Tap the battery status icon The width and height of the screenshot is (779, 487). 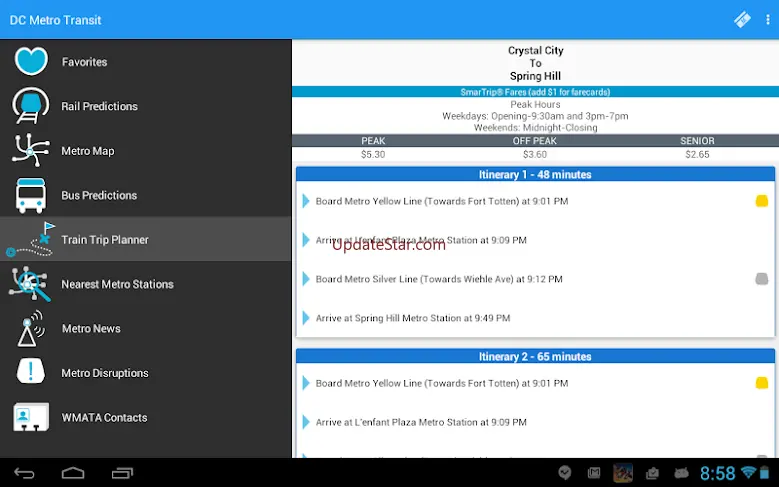764,473
